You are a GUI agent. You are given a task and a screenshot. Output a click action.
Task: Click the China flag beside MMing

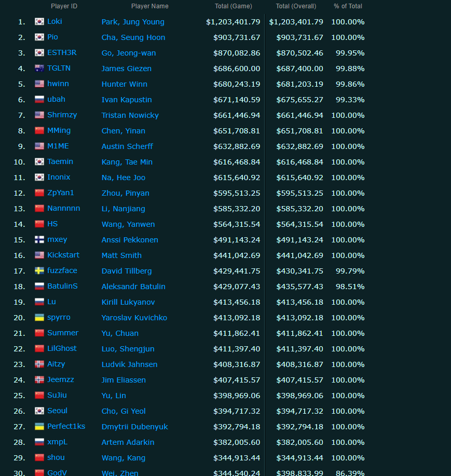(39, 131)
